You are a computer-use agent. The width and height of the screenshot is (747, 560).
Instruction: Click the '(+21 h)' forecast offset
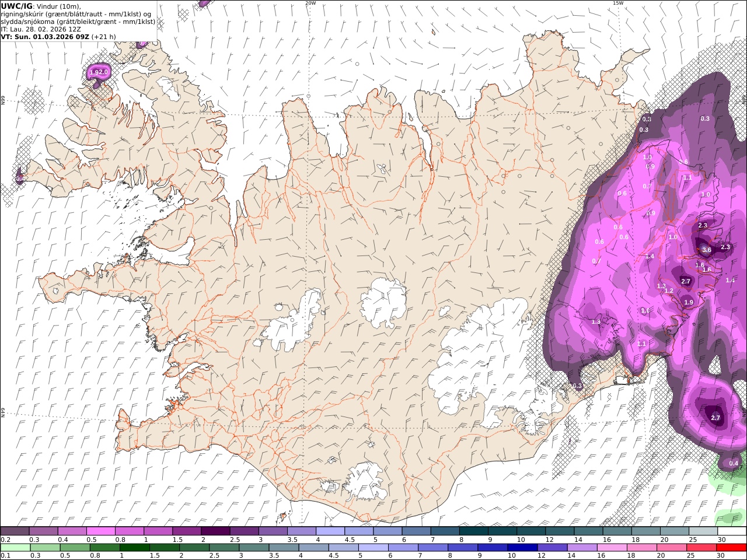pos(103,36)
